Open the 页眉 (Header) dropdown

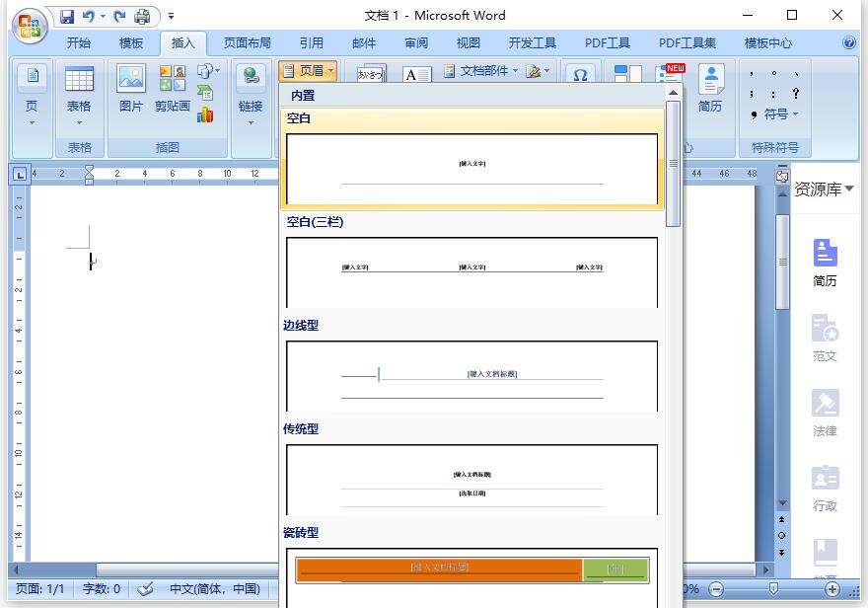[x=307, y=71]
